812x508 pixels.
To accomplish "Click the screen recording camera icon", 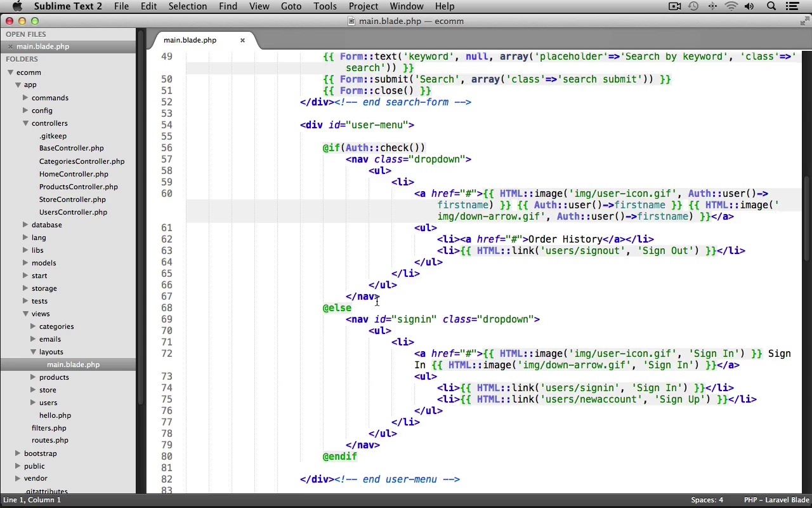I will [x=675, y=6].
